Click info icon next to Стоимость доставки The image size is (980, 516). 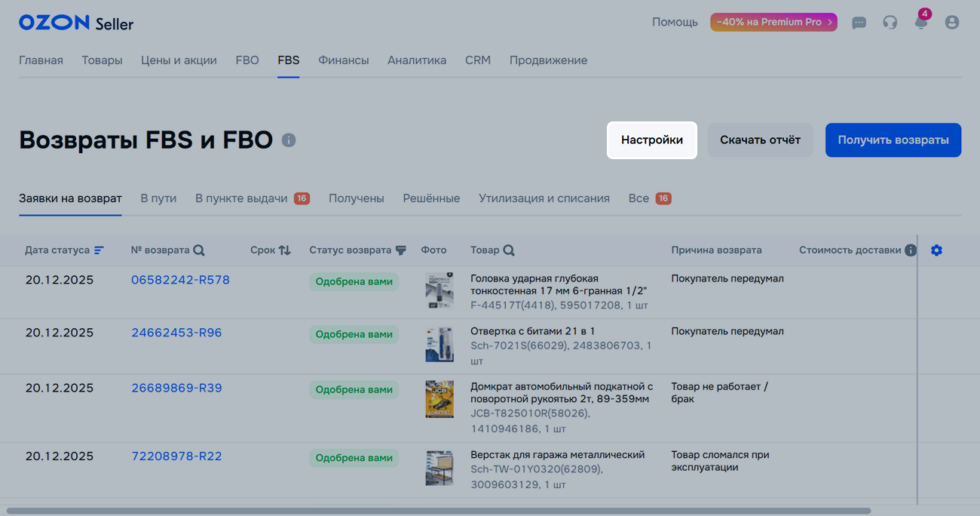click(x=911, y=250)
